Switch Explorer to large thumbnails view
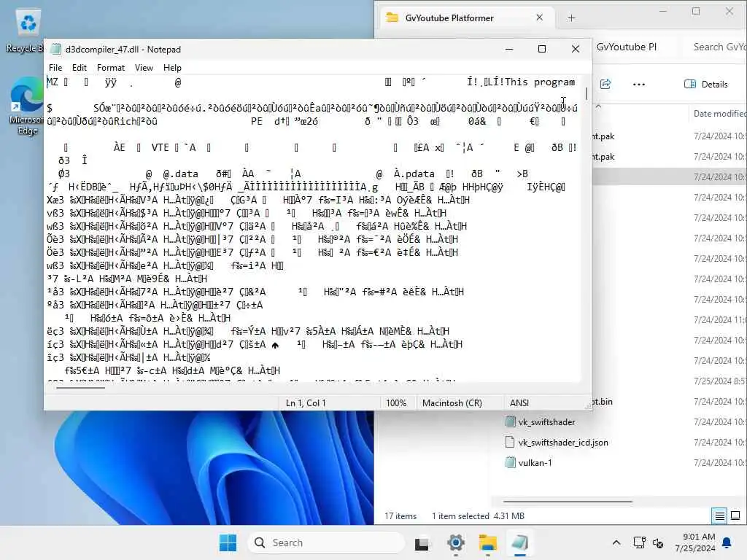The width and height of the screenshot is (747, 560). pos(735,516)
